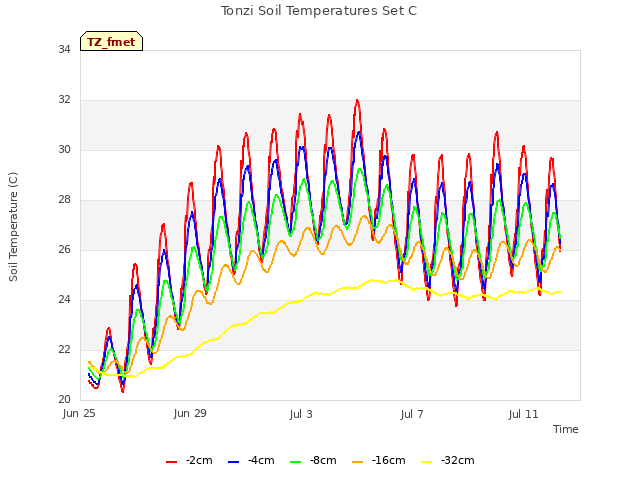640x480 pixels.
Task: Click the chart title Tonzi Soil Temperatures Set C
Action: point(319,11)
